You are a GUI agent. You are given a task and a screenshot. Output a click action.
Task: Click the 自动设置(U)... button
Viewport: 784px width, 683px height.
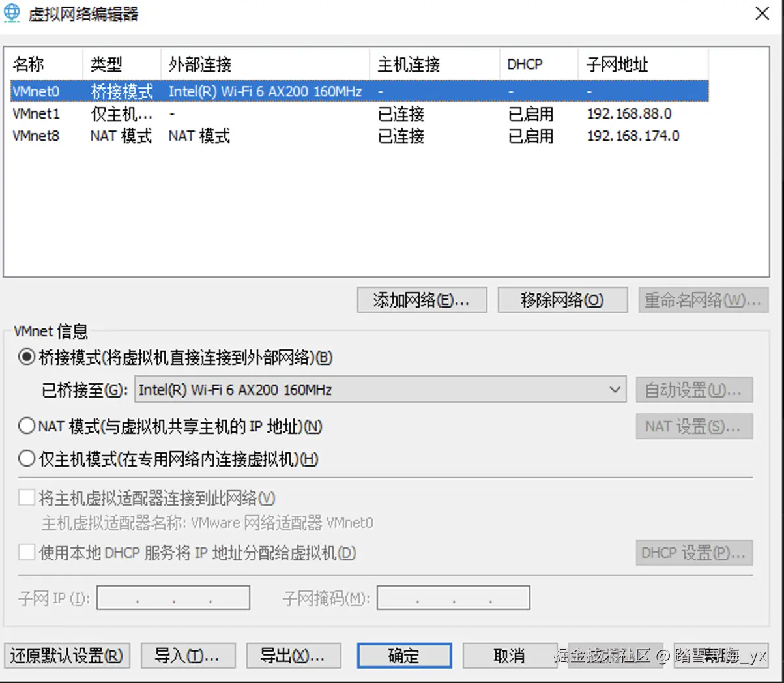pyautogui.click(x=694, y=390)
